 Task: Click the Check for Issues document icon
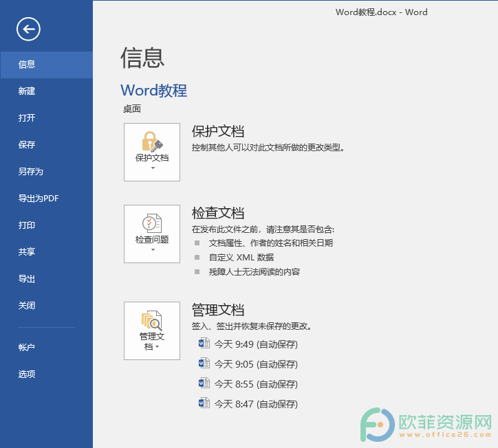152,223
